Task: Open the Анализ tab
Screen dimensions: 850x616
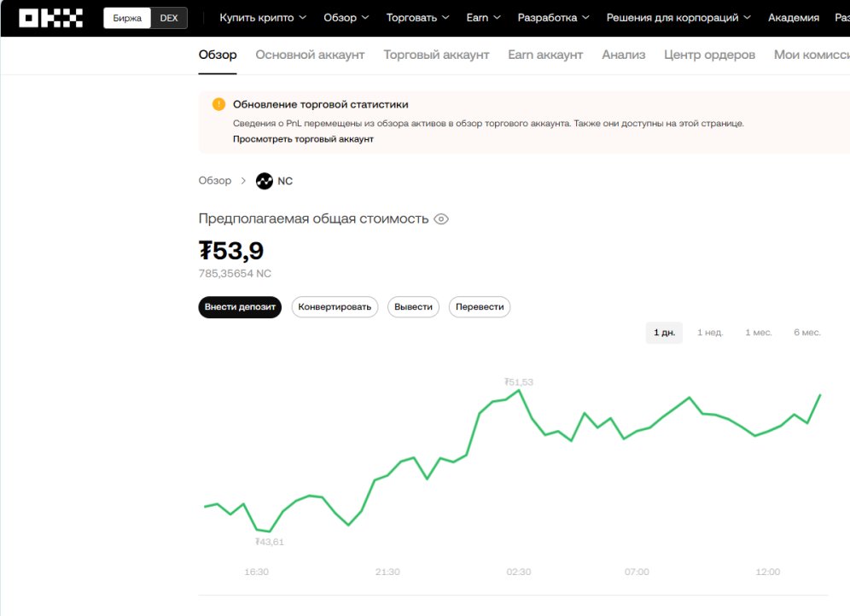Action: point(623,55)
